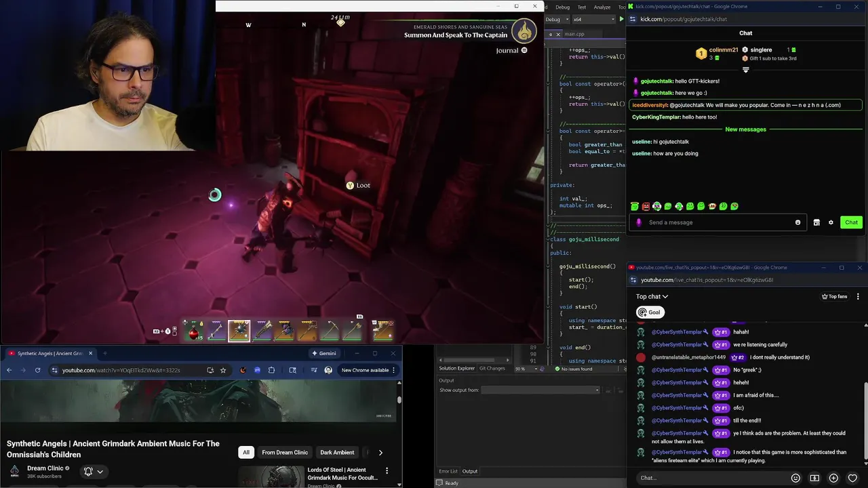868x488 pixels.
Task: Click the Super Chat money icon
Action: (814, 478)
